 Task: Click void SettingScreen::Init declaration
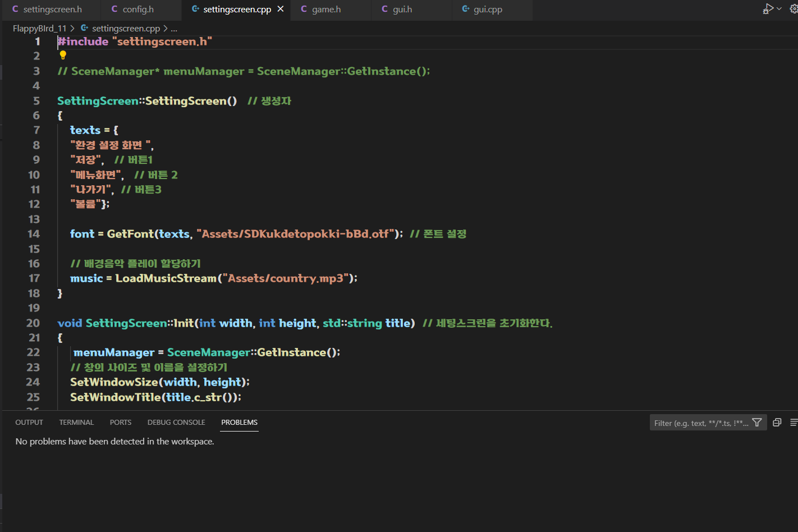click(236, 323)
